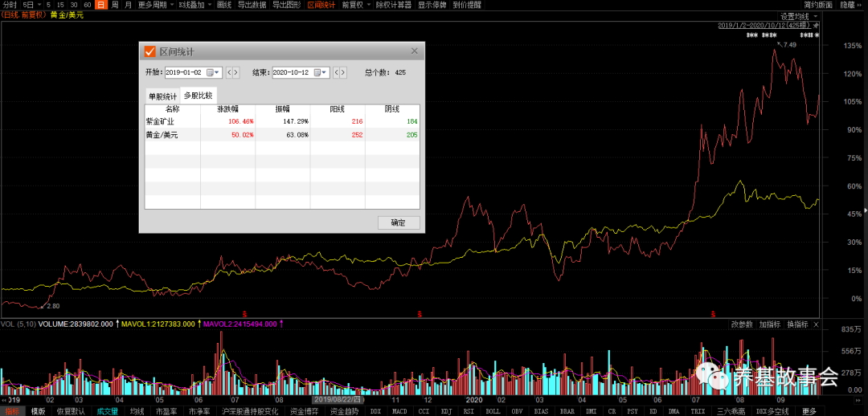
Task: Select the MACD indicator tab
Action: (399, 411)
